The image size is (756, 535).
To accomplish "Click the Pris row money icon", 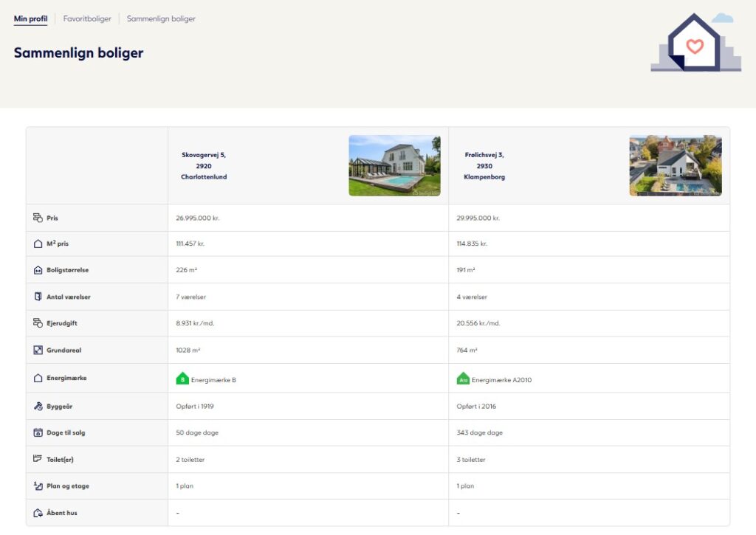I will [38, 218].
